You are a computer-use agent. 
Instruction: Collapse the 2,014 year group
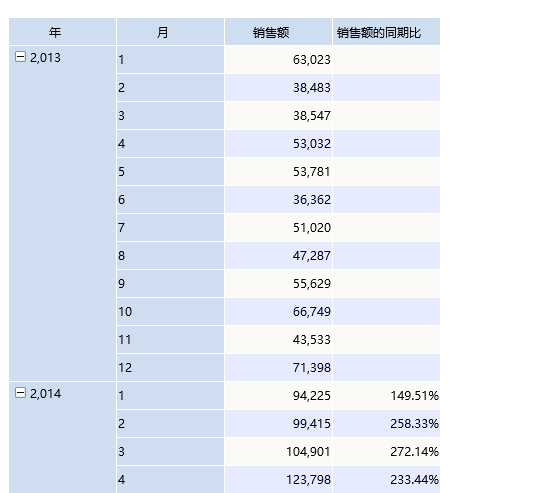pyautogui.click(x=20, y=393)
